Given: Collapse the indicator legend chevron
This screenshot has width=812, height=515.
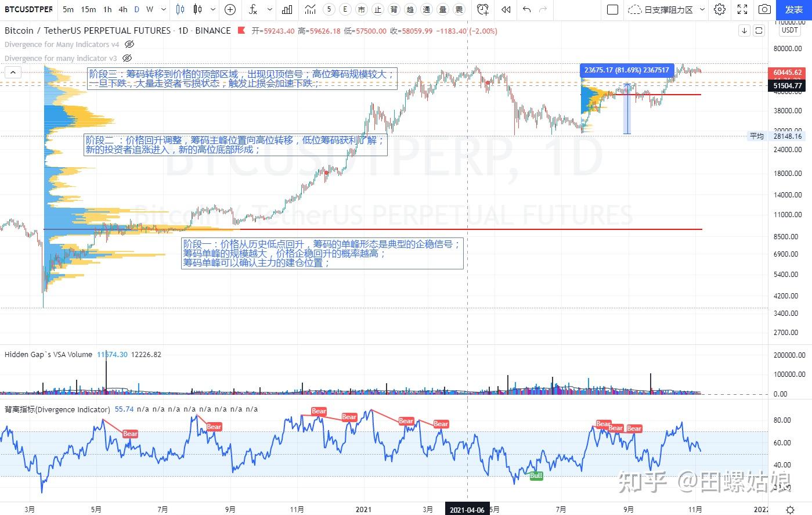Looking at the screenshot, I should point(13,73).
